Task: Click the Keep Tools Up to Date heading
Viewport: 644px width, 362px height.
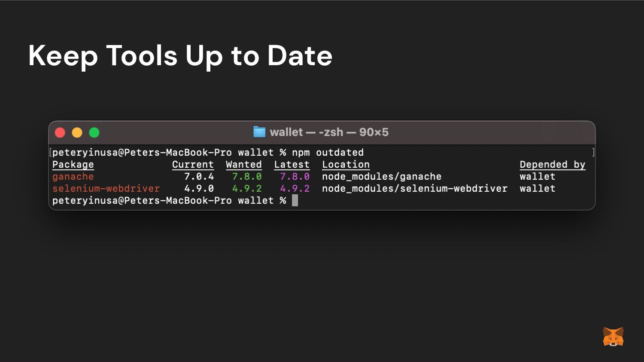Action: point(180,56)
